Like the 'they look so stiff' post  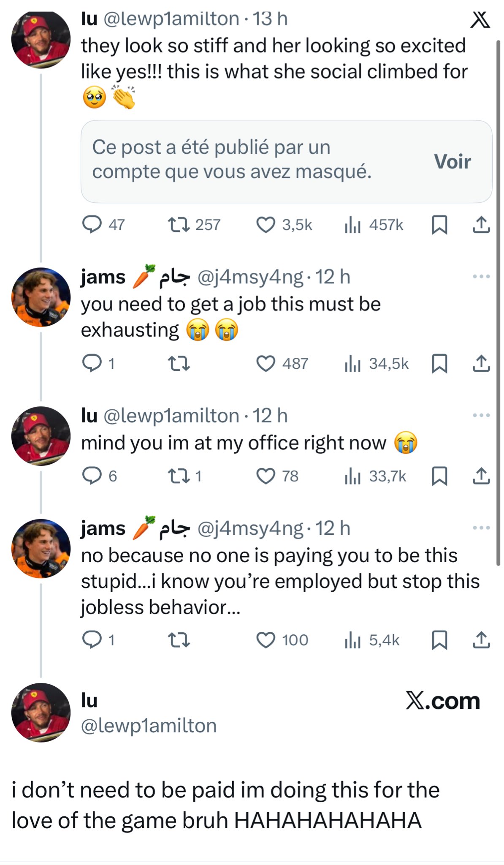click(x=266, y=225)
